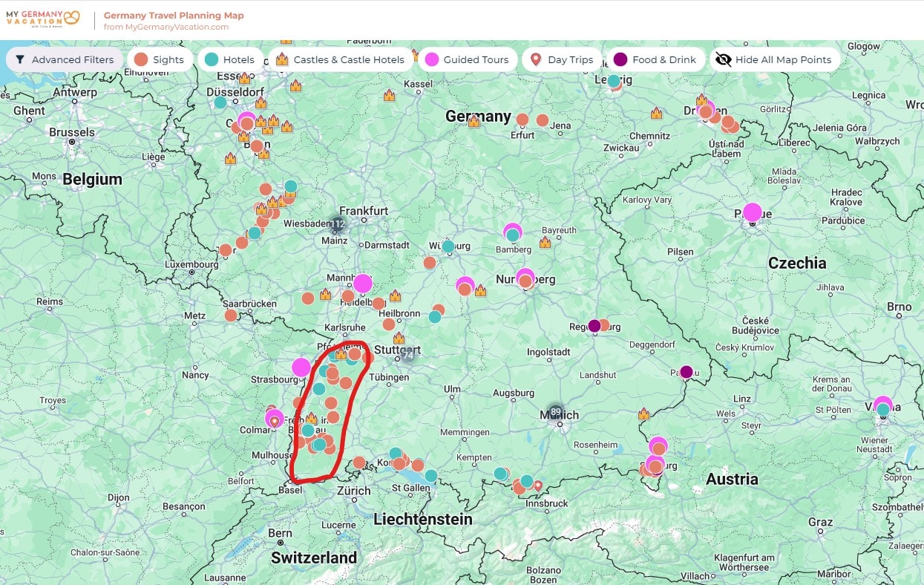Image resolution: width=924 pixels, height=585 pixels.
Task: Toggle the Hotels filter
Action: point(230,59)
